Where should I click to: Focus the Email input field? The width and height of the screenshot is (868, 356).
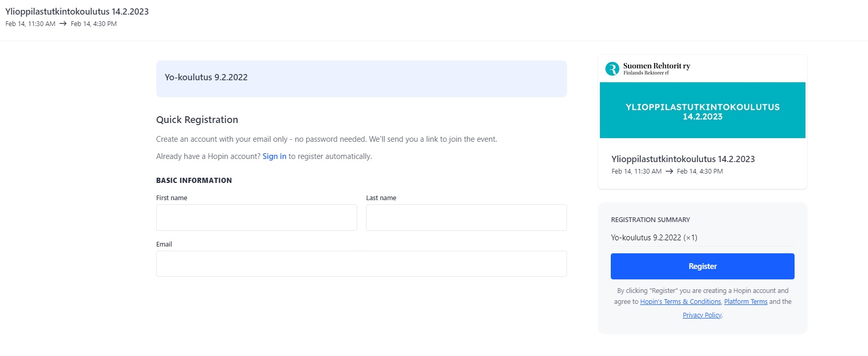click(361, 264)
